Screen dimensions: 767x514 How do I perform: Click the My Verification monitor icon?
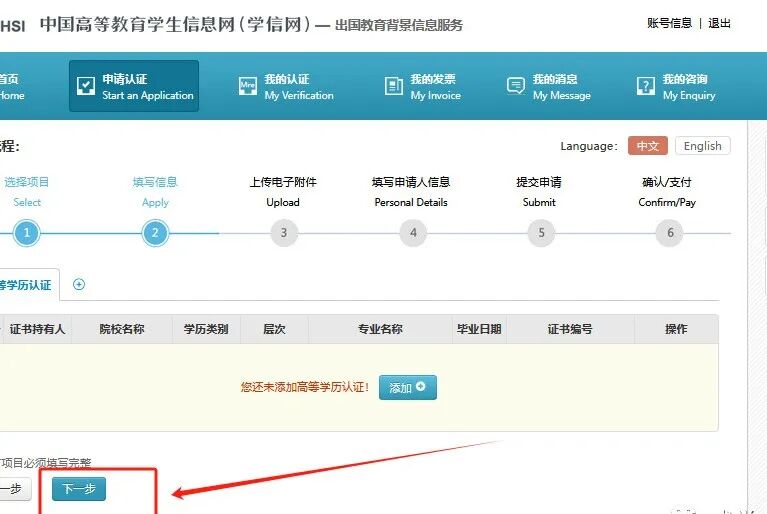tap(248, 86)
